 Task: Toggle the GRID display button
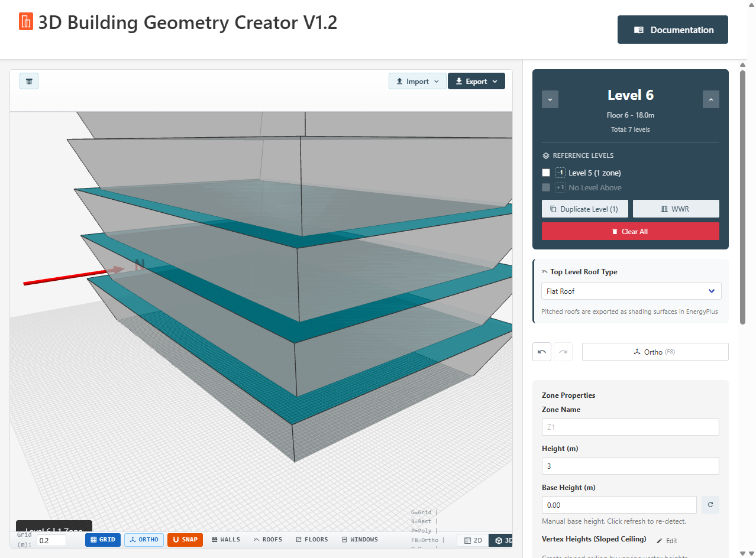coord(103,540)
